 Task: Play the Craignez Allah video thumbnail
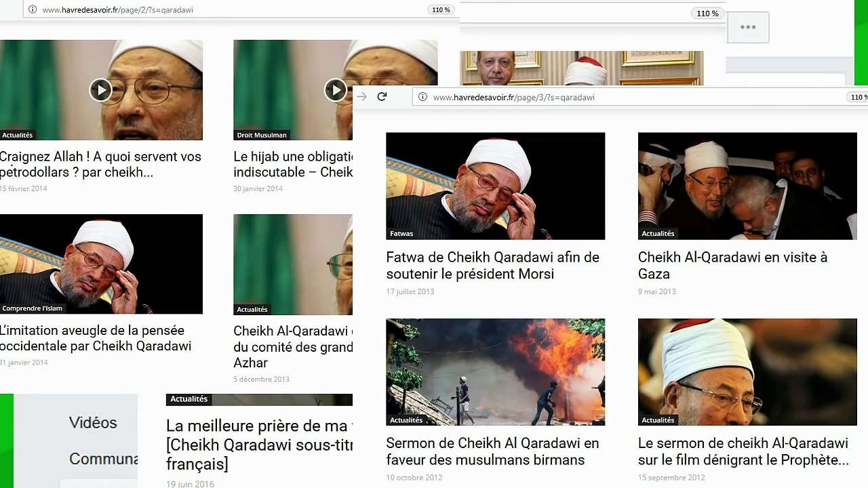(100, 90)
